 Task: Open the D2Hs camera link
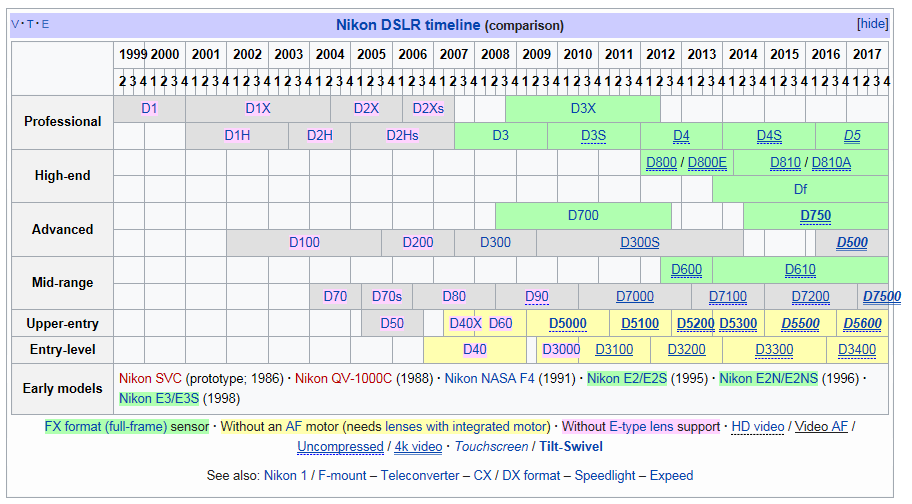pyautogui.click(x=402, y=135)
